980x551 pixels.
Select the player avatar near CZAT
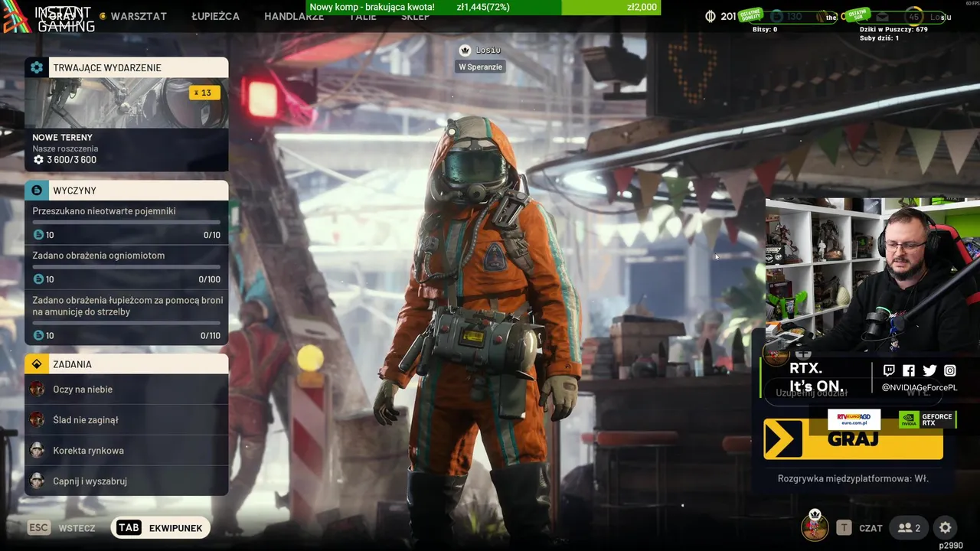(x=815, y=527)
